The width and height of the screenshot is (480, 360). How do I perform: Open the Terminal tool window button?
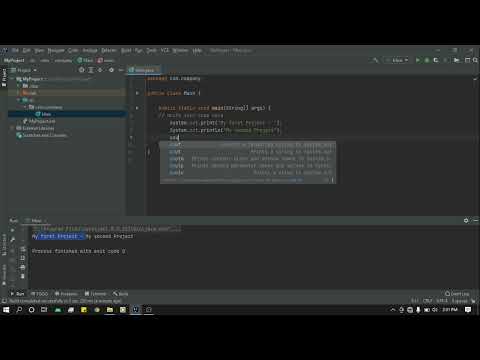click(x=95, y=294)
